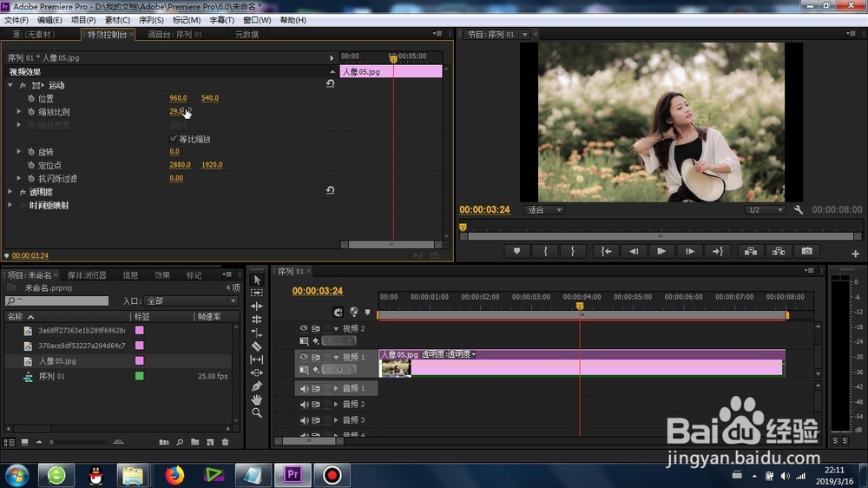Toggle Rotation animation stopwatch
Viewport: 868px width, 488px height.
[31, 152]
